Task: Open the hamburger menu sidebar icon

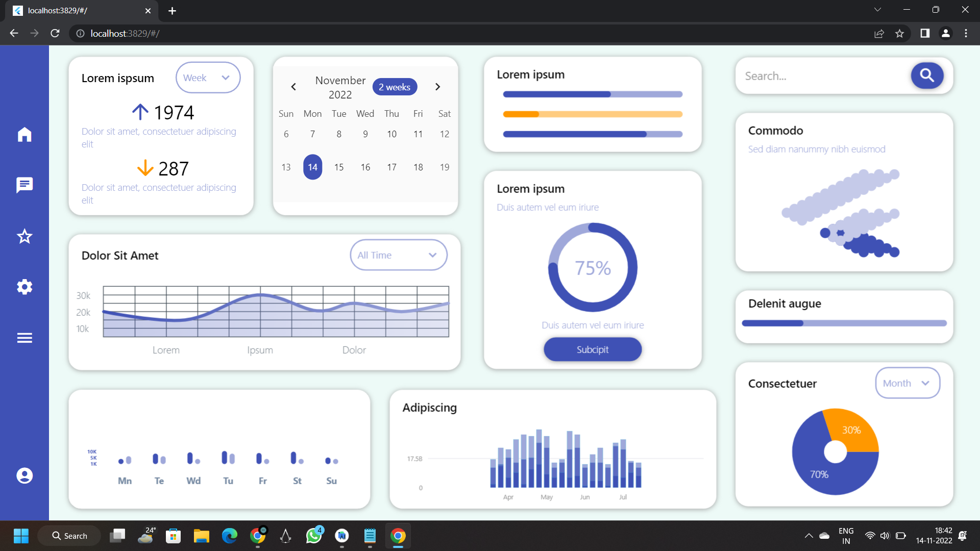Action: 24,338
